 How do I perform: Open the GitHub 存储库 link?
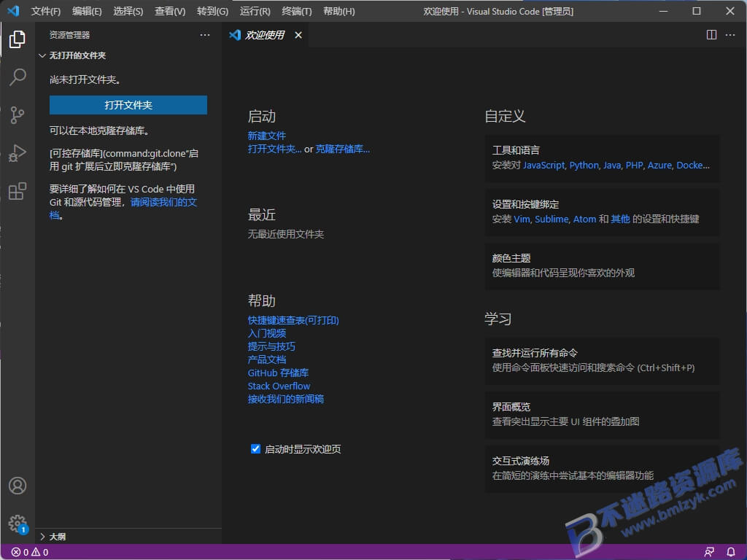278,373
